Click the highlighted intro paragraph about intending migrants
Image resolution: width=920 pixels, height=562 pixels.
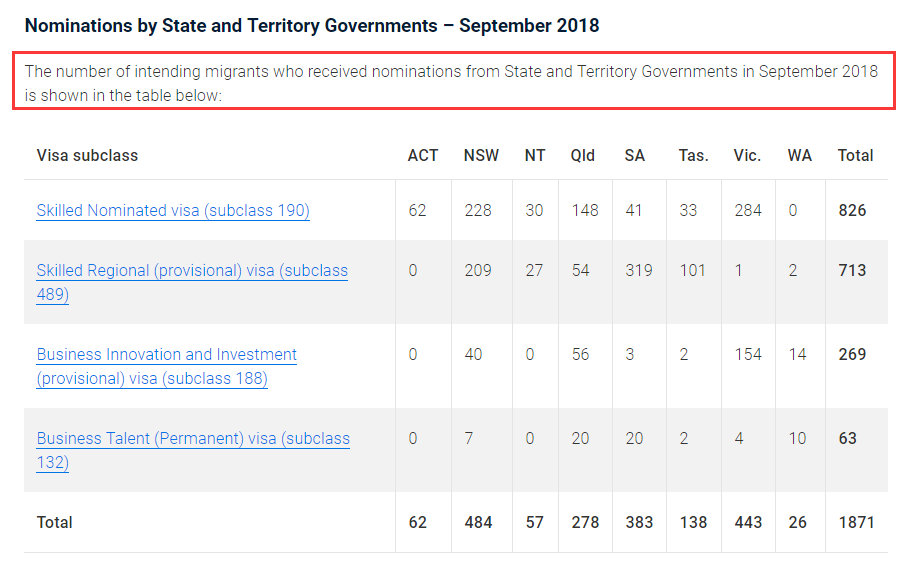click(x=452, y=83)
